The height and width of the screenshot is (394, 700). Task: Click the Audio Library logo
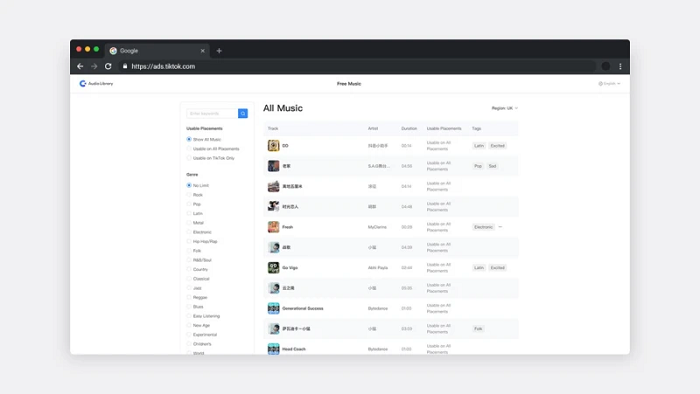96,84
